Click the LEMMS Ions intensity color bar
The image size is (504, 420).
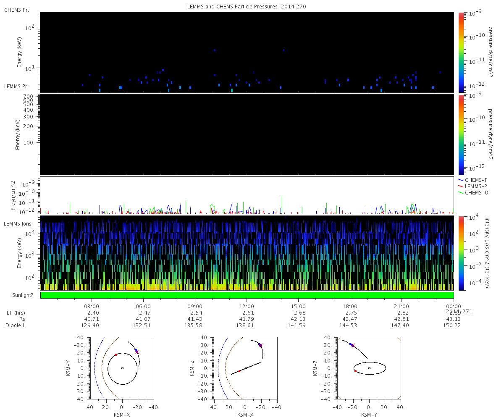click(461, 253)
